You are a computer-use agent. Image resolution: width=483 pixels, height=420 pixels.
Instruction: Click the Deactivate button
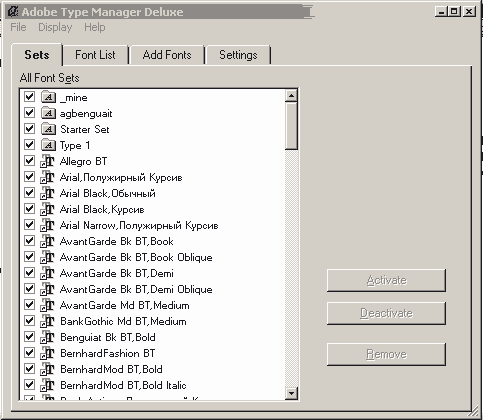click(386, 313)
